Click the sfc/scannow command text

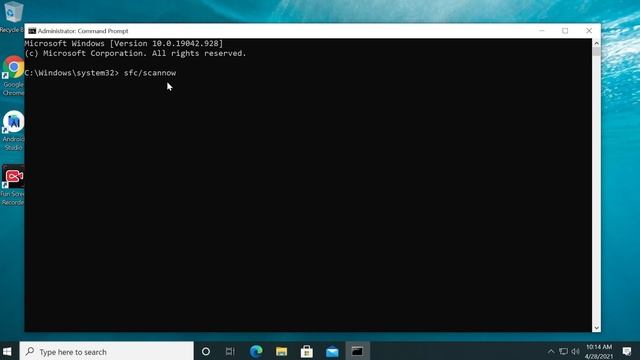tap(150, 73)
